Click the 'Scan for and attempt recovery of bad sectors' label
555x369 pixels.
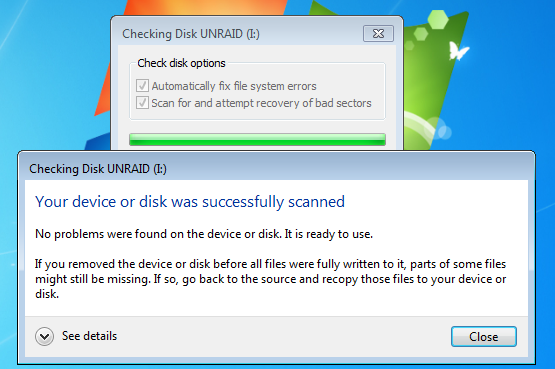coord(261,103)
